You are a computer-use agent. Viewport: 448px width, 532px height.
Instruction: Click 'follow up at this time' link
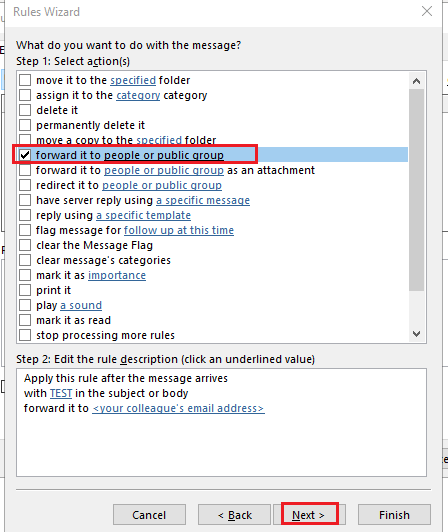[x=179, y=230]
